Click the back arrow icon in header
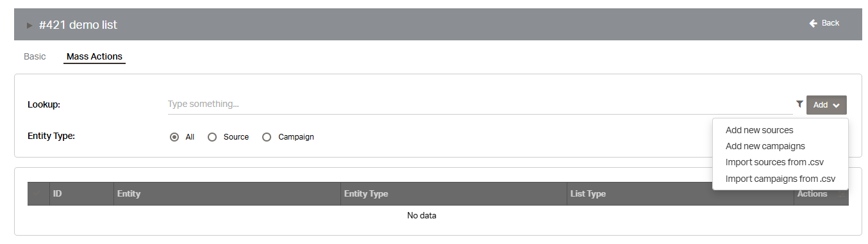 pyautogui.click(x=814, y=23)
